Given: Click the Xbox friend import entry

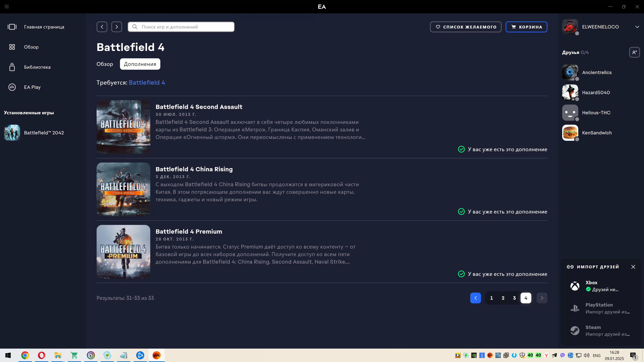Looking at the screenshot, I should point(601,286).
